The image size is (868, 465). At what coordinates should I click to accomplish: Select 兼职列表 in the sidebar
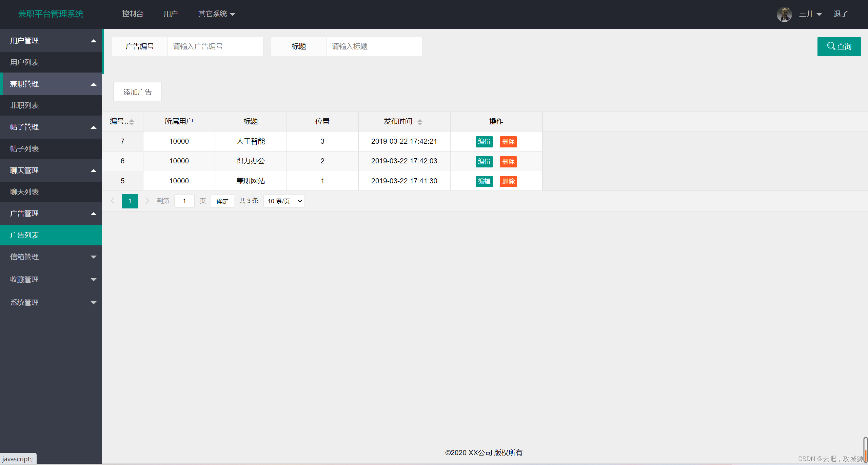[24, 105]
